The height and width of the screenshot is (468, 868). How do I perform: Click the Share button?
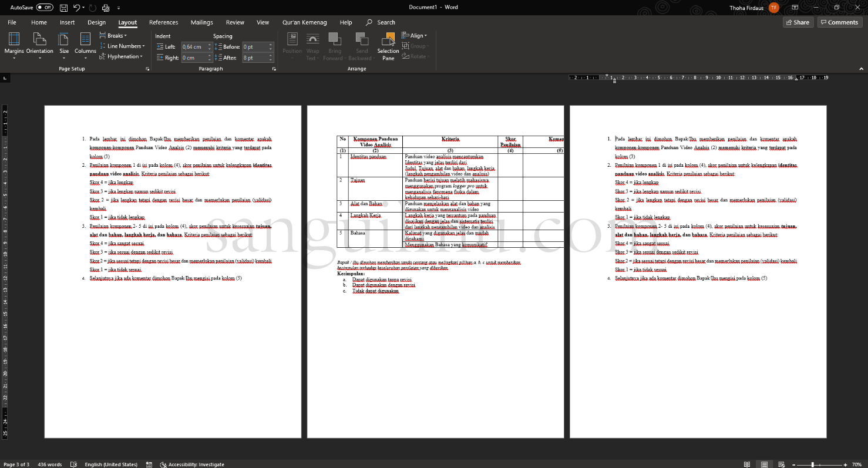[798, 22]
